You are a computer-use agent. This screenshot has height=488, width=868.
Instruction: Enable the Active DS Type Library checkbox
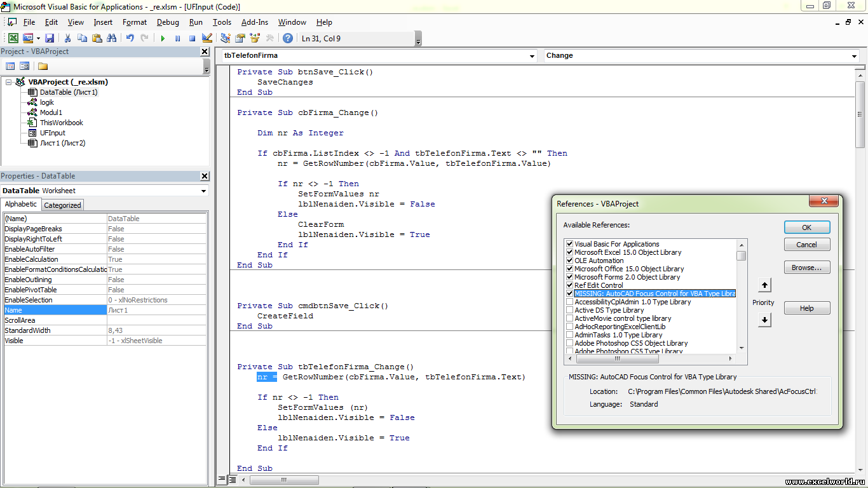pyautogui.click(x=569, y=310)
